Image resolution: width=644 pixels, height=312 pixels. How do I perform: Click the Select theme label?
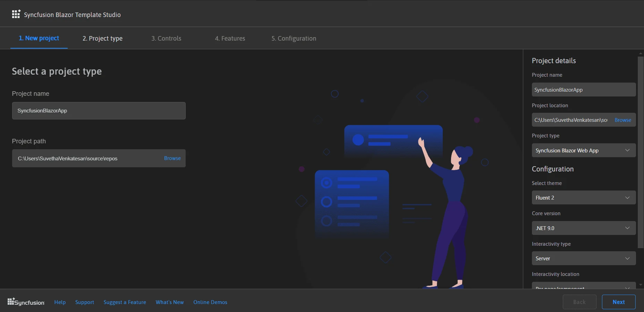[547, 183]
